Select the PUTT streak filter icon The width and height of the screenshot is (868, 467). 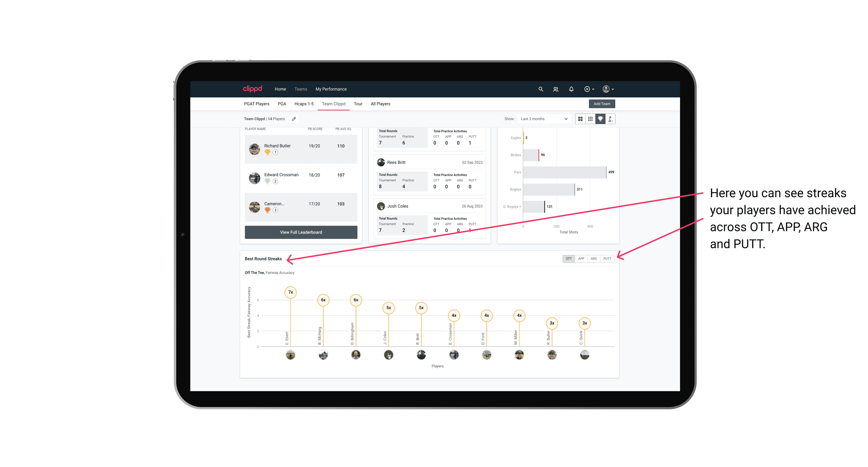point(607,258)
